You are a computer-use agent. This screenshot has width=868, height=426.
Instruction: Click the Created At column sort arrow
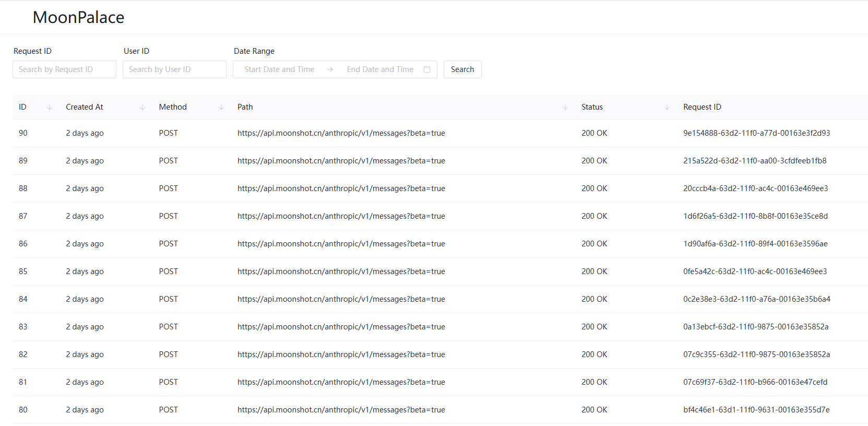(142, 107)
